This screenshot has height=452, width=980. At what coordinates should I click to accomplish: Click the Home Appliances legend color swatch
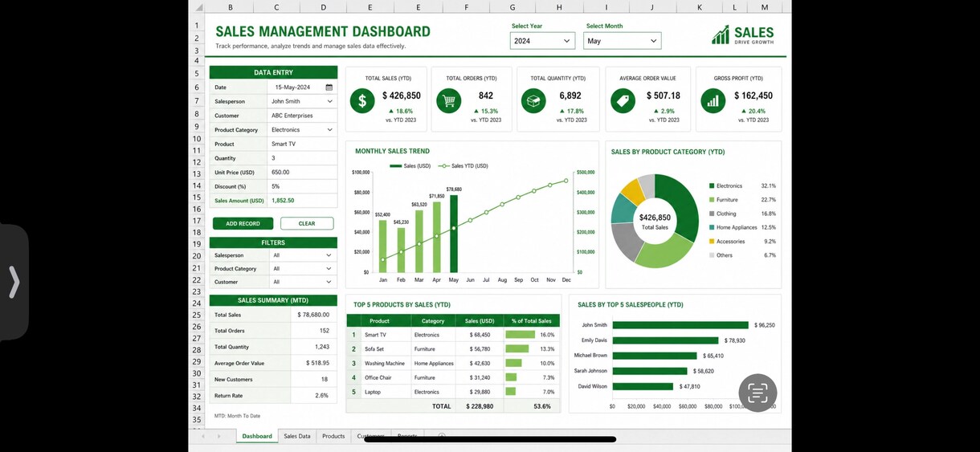pos(712,227)
